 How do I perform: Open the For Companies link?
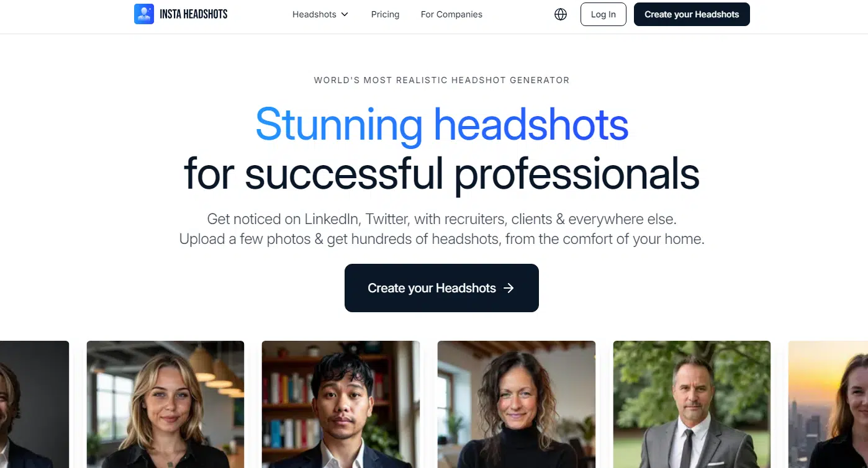tap(451, 14)
